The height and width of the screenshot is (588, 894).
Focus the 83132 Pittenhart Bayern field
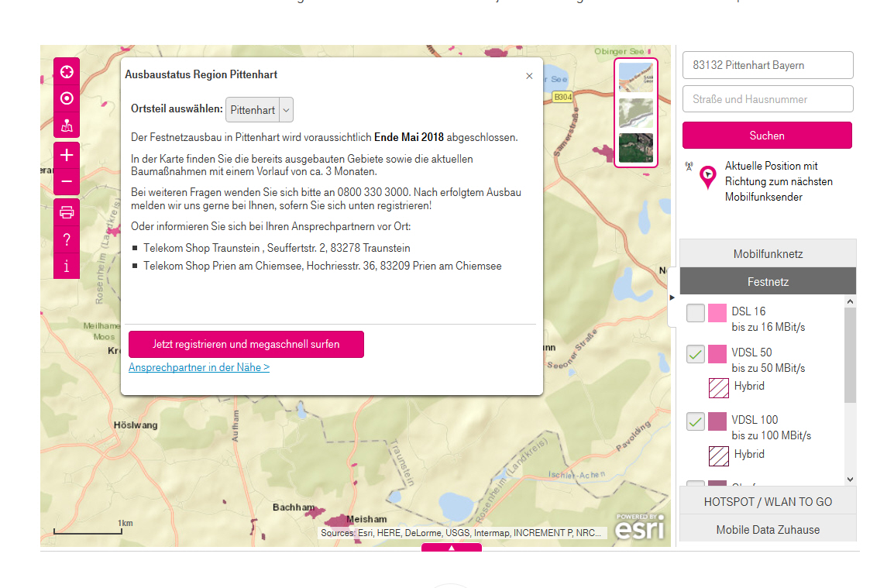[768, 65]
